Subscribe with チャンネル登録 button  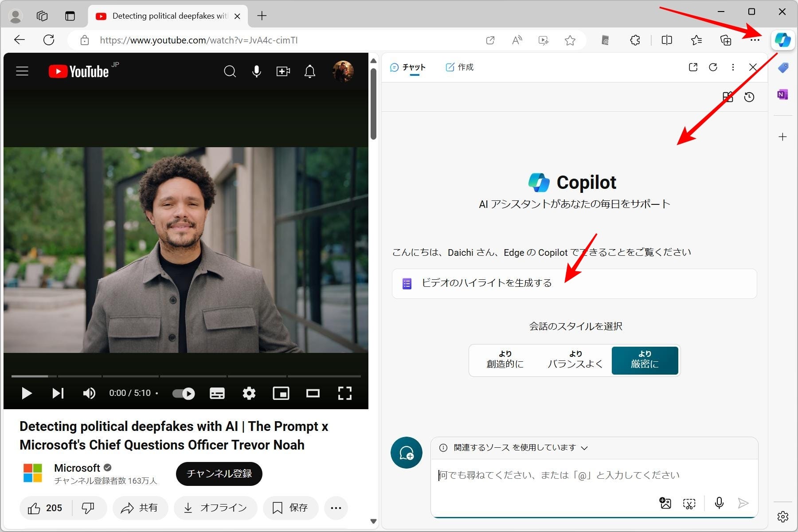coord(219,474)
